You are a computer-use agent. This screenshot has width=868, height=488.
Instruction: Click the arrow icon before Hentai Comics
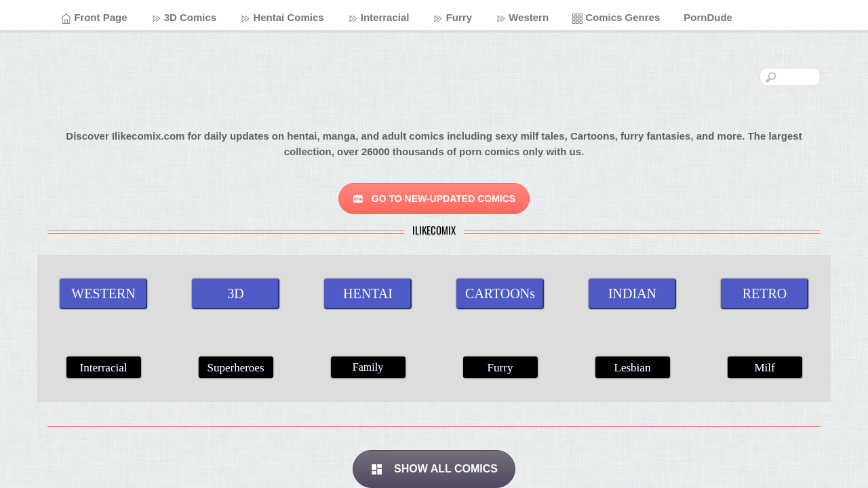[245, 18]
